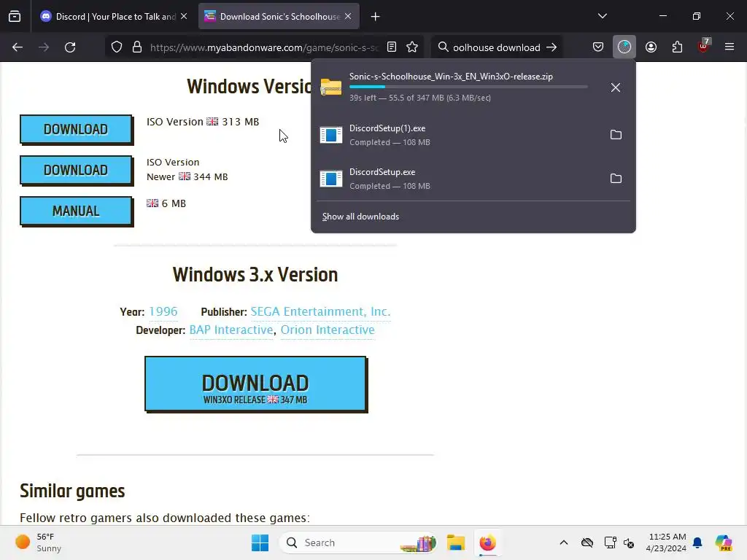This screenshot has height=560, width=747.
Task: Open Firefox application hamburger menu
Action: click(x=729, y=47)
